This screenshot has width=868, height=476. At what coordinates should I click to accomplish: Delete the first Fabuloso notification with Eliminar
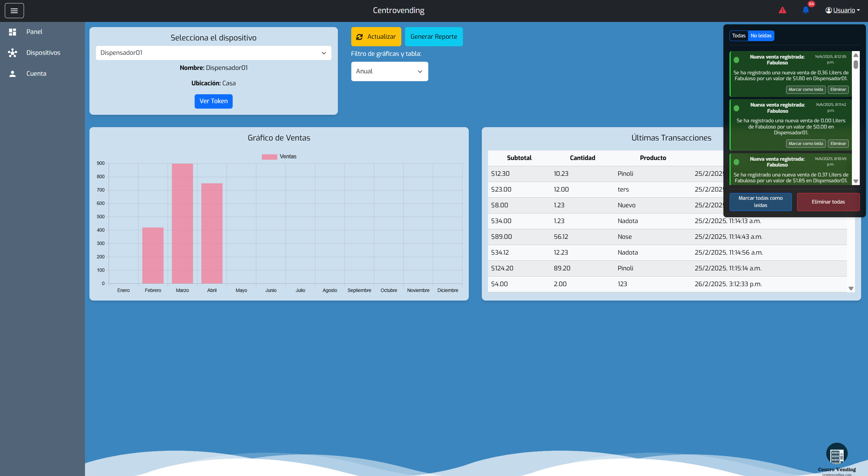click(838, 89)
